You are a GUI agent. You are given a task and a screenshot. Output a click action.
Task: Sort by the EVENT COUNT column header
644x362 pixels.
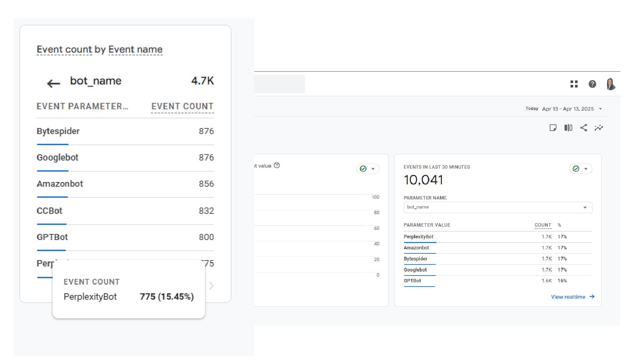[x=182, y=107]
